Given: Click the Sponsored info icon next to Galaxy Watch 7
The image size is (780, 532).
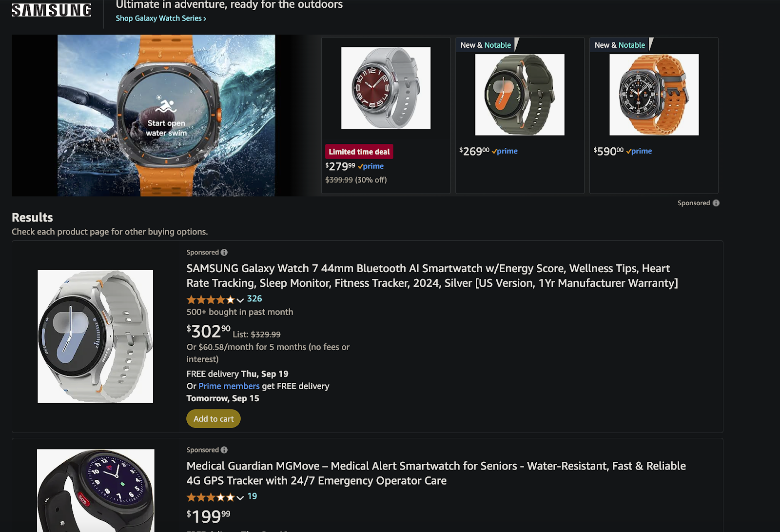Looking at the screenshot, I should [224, 252].
